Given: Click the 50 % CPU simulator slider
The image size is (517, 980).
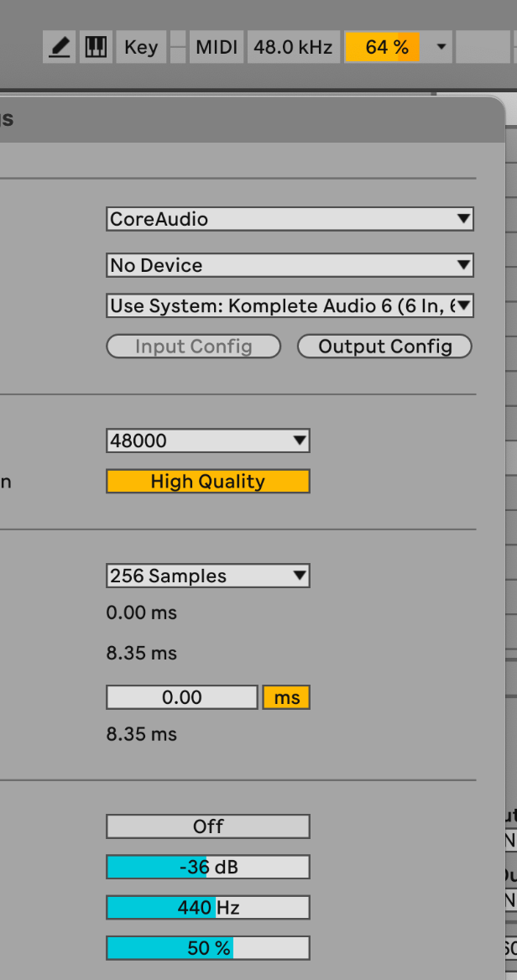Looking at the screenshot, I should (x=207, y=948).
